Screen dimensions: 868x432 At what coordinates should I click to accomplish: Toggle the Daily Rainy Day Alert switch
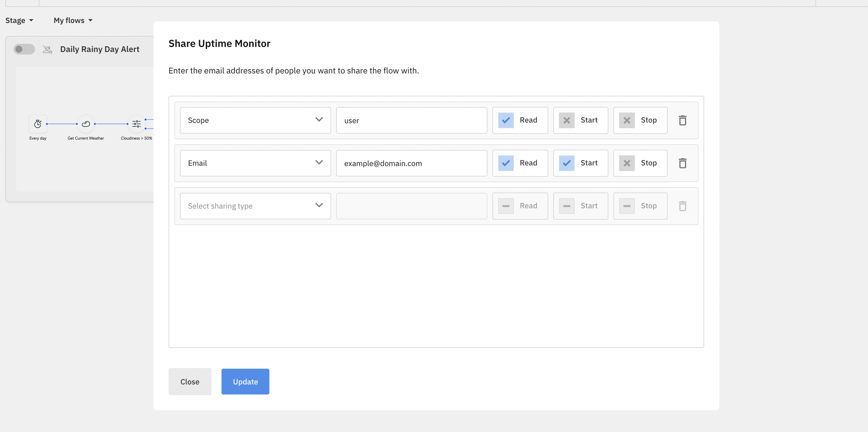click(24, 49)
